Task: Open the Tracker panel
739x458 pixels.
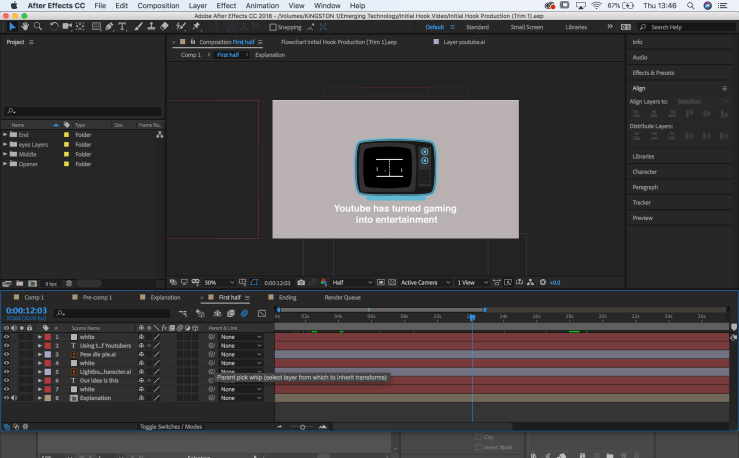Action: tap(641, 203)
